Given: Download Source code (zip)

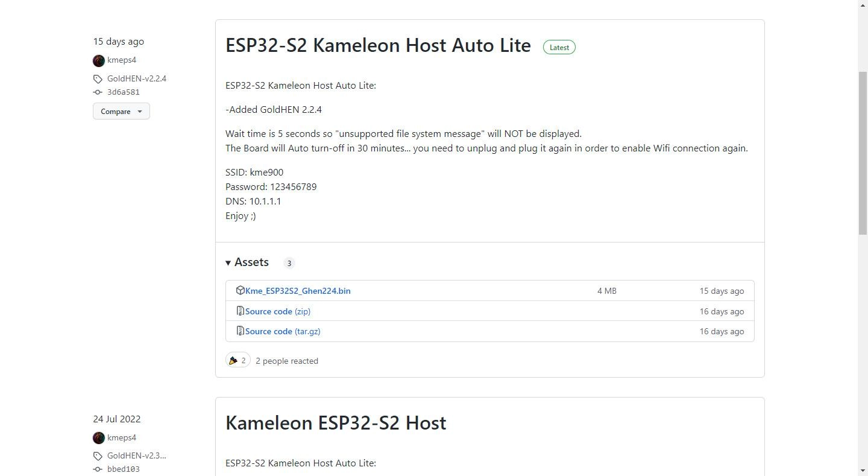Looking at the screenshot, I should coord(278,311).
